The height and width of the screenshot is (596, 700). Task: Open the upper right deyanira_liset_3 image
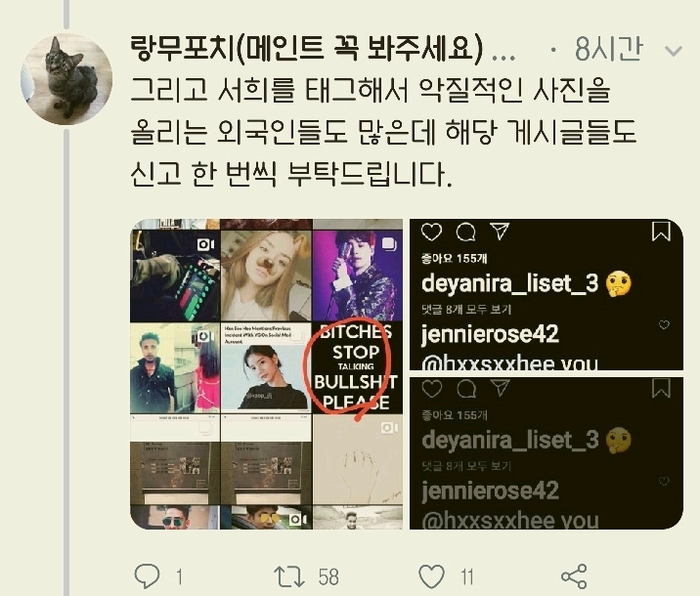pyautogui.click(x=547, y=294)
